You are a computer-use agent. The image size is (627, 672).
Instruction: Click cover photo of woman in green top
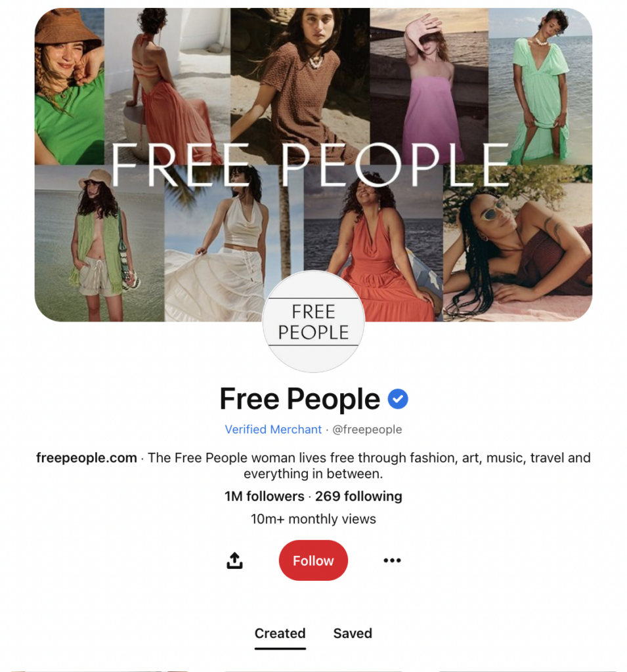70,86
